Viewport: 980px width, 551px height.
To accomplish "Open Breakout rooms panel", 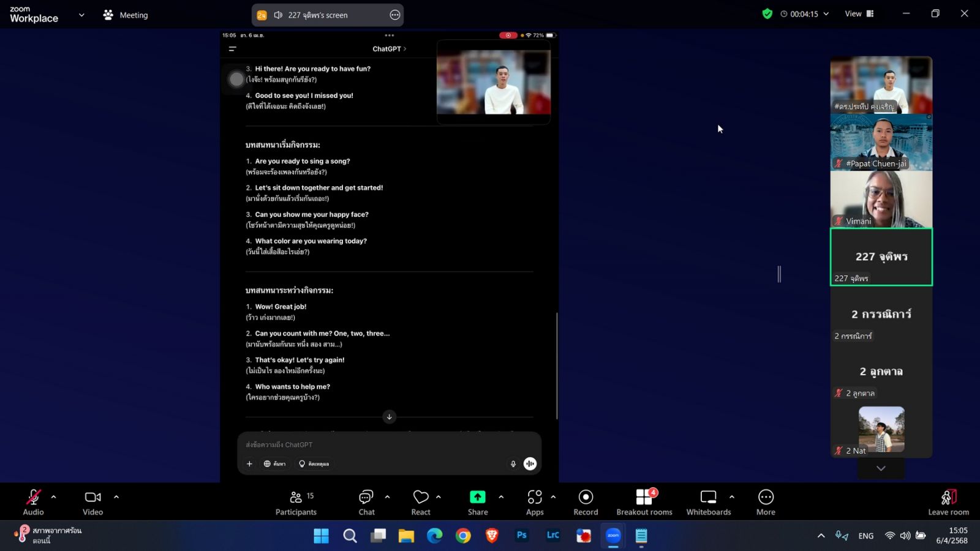I will tap(644, 502).
